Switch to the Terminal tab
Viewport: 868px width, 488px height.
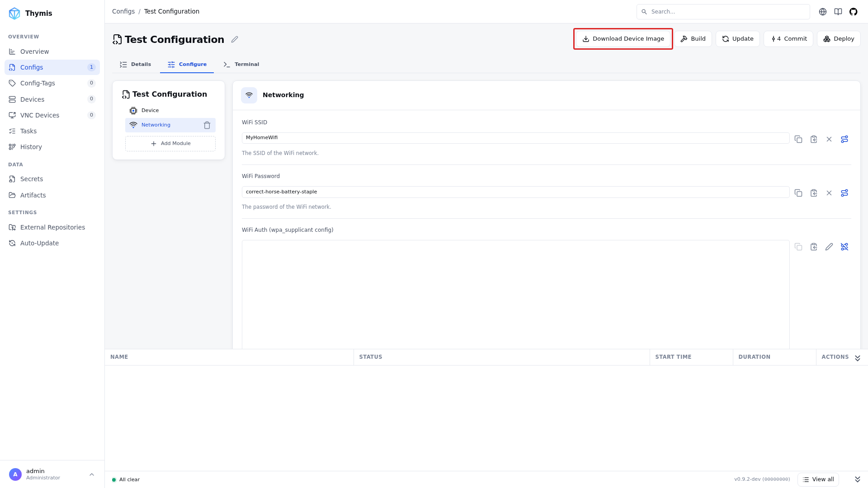pyautogui.click(x=241, y=65)
